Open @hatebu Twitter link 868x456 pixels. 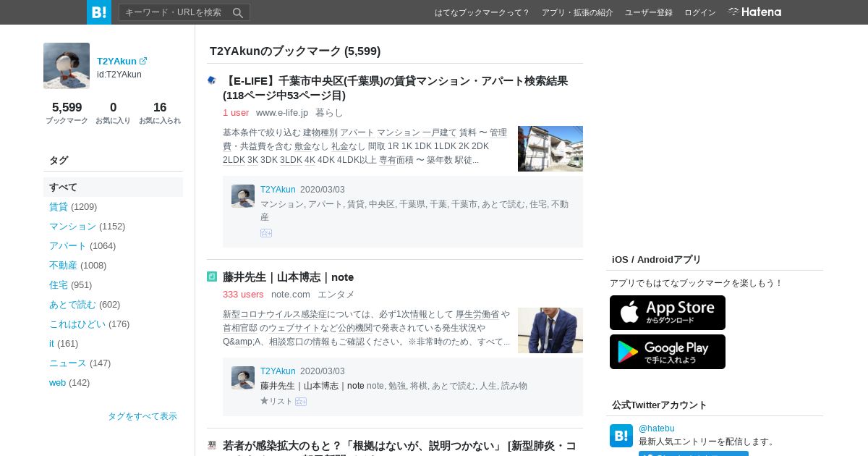click(x=657, y=428)
